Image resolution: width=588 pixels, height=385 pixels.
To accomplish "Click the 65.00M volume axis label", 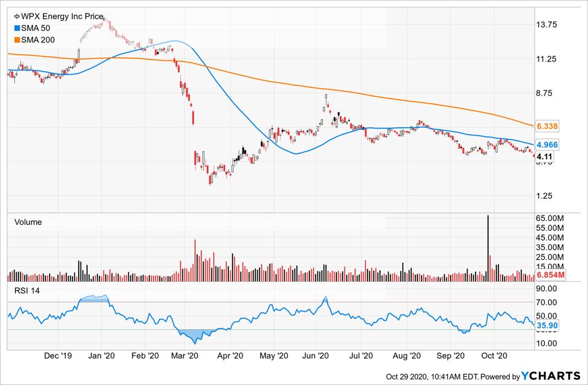I will (550, 219).
